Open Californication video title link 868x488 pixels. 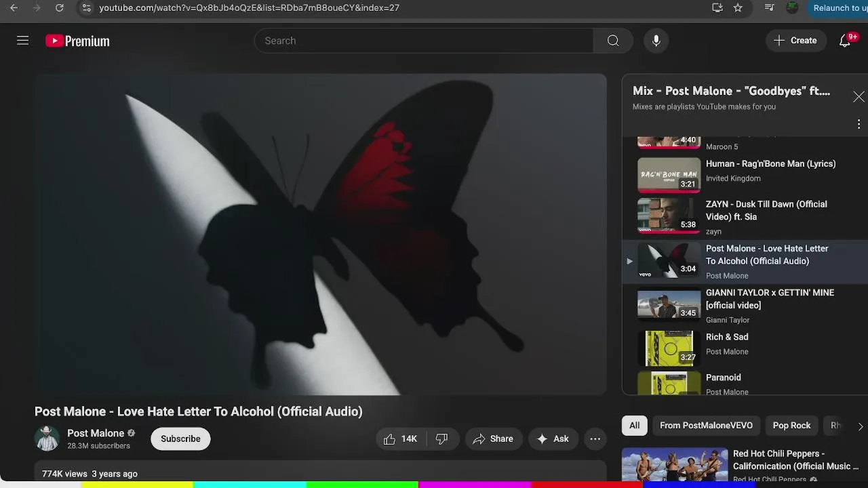click(795, 460)
